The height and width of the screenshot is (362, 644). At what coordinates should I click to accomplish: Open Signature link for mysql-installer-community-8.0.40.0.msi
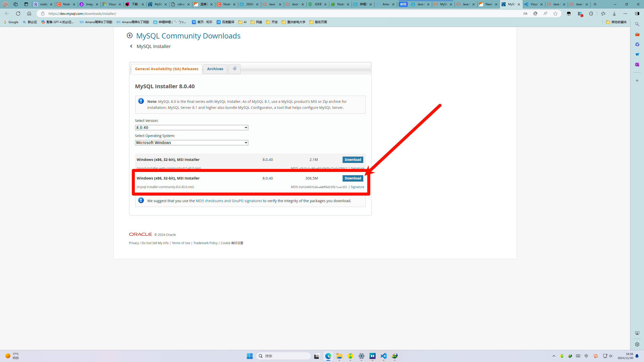coord(357,187)
